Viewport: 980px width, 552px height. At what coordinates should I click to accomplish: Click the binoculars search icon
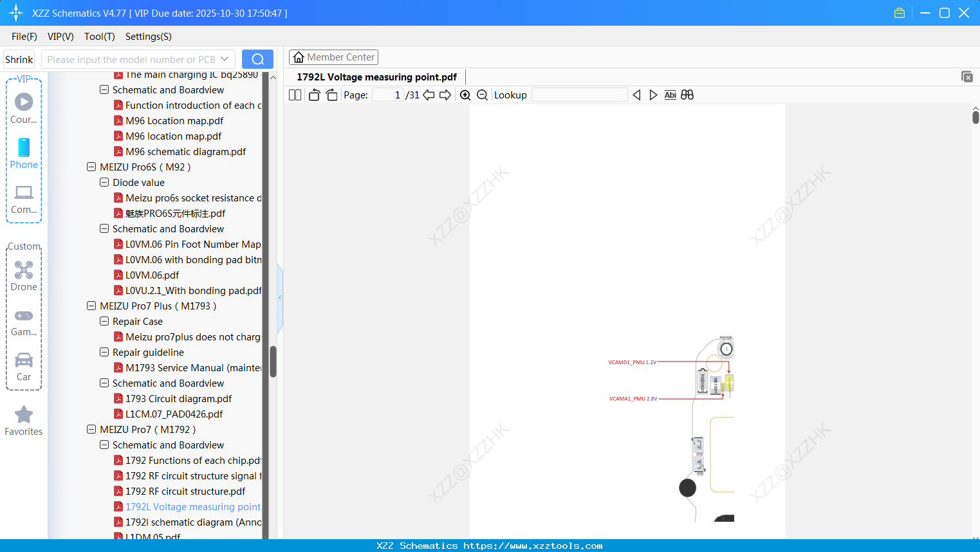click(687, 95)
